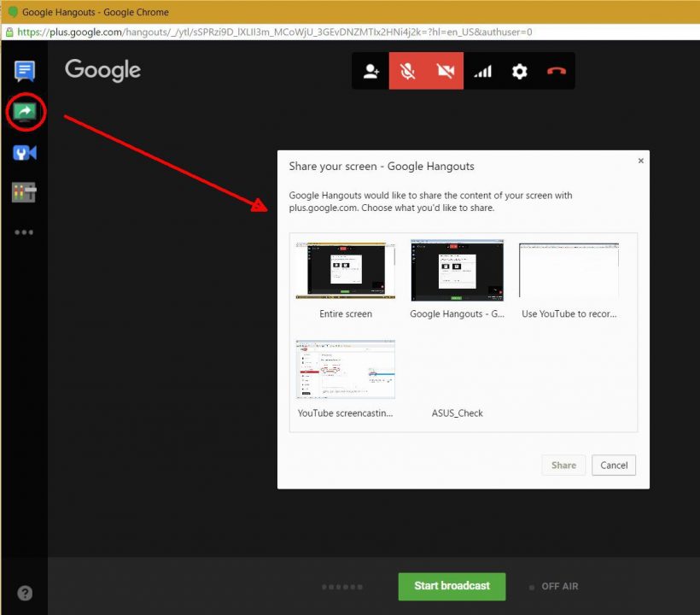Open the Cameraman video app icon
Image resolution: width=700 pixels, height=615 pixels.
(24, 152)
